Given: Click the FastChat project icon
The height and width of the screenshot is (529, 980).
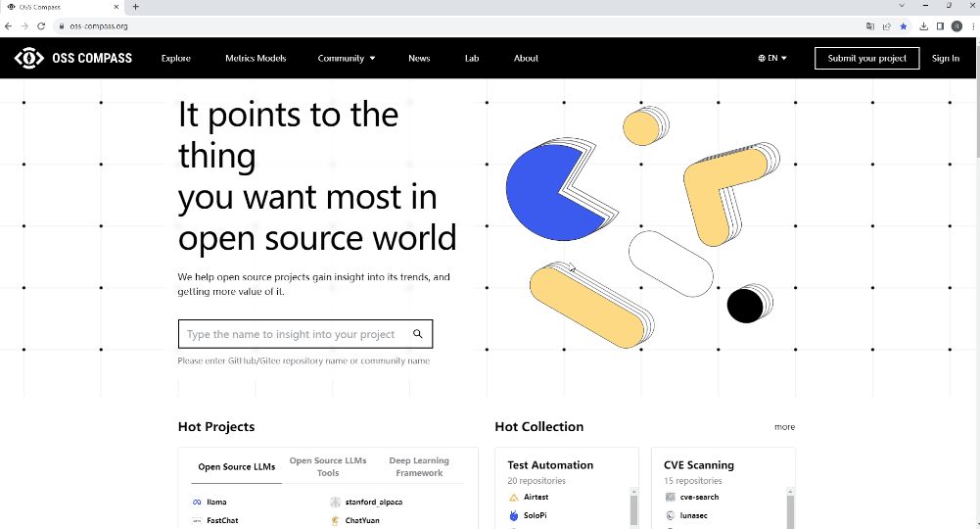Looking at the screenshot, I should point(197,520).
